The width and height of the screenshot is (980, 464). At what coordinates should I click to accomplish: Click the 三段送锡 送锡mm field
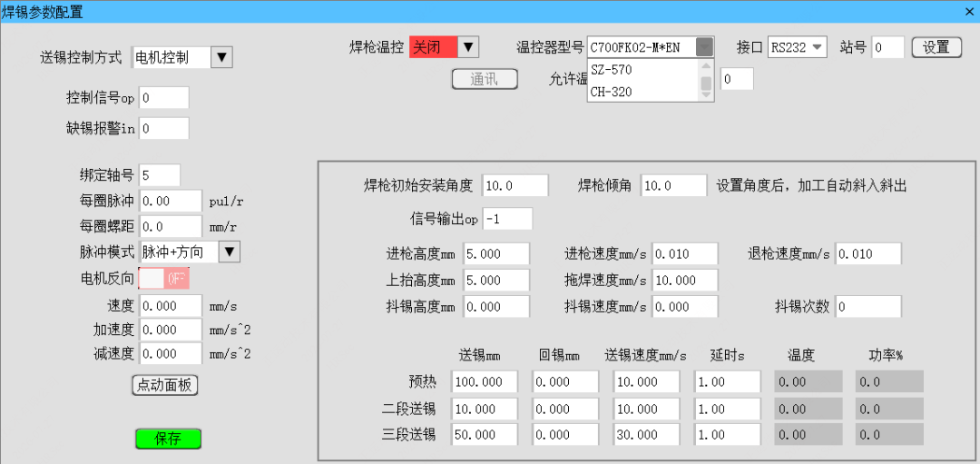[x=485, y=435]
